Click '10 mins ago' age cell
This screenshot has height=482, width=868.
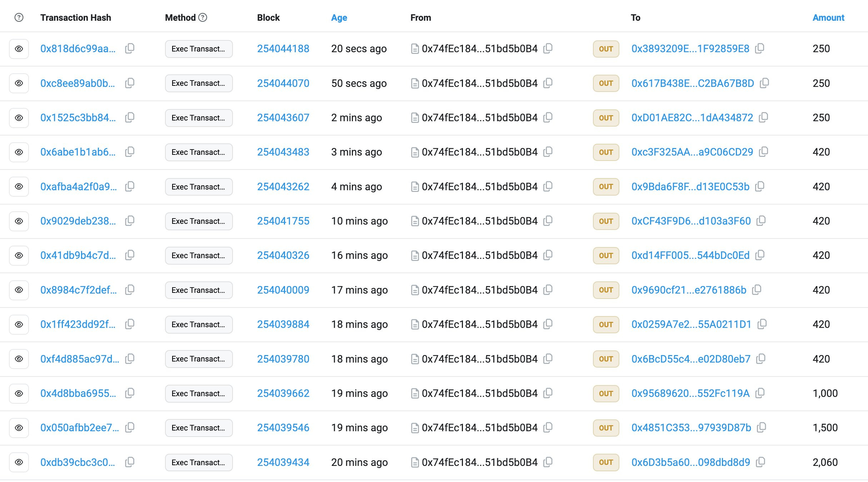point(359,221)
